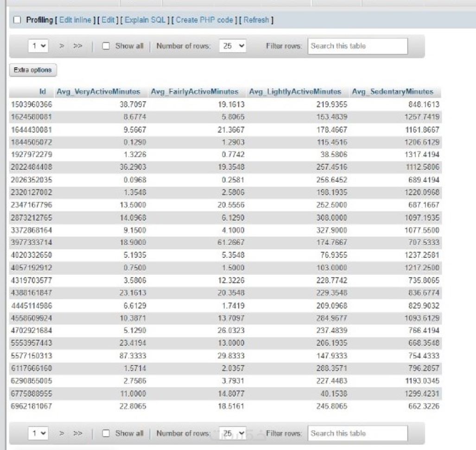Select Id cell 6775888955

32,394
